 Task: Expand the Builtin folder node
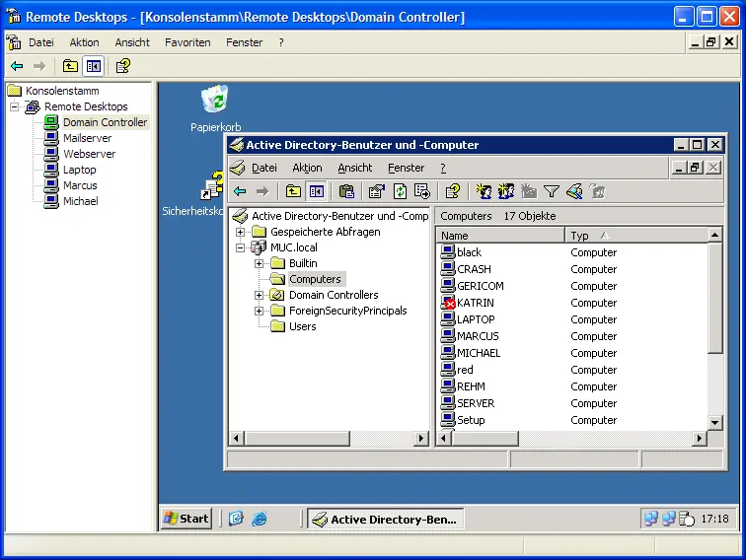point(259,263)
